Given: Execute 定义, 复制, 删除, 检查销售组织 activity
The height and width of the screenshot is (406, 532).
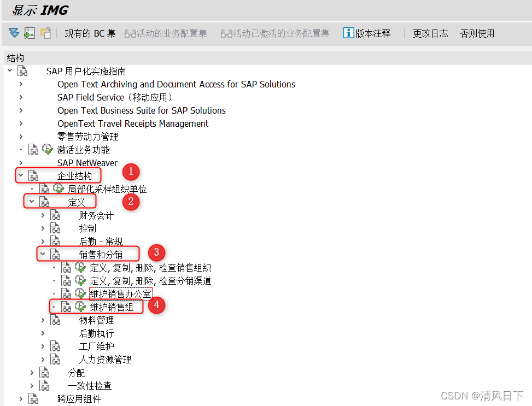Looking at the screenshot, I should 80,267.
